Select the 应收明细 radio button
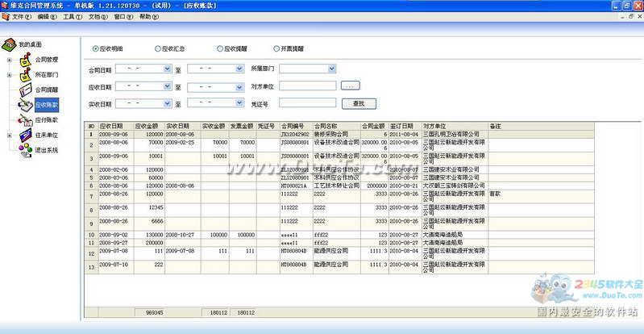The image size is (644, 334). point(96,48)
